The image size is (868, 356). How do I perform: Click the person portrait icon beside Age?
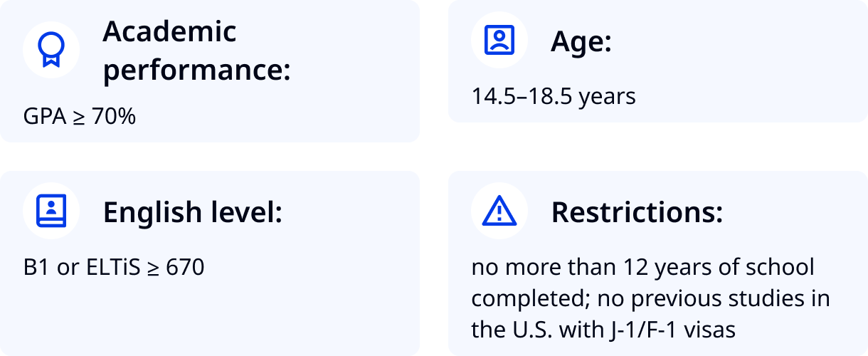pyautogui.click(x=499, y=41)
